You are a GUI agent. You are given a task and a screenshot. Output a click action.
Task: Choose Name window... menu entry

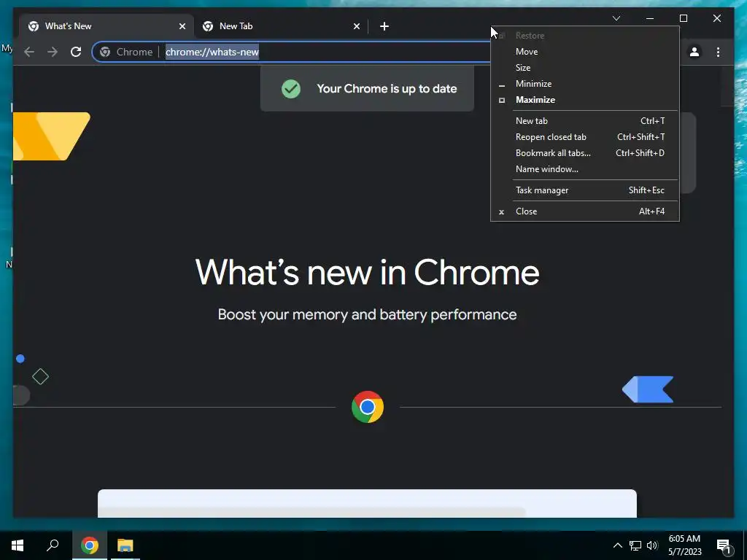(x=585, y=169)
